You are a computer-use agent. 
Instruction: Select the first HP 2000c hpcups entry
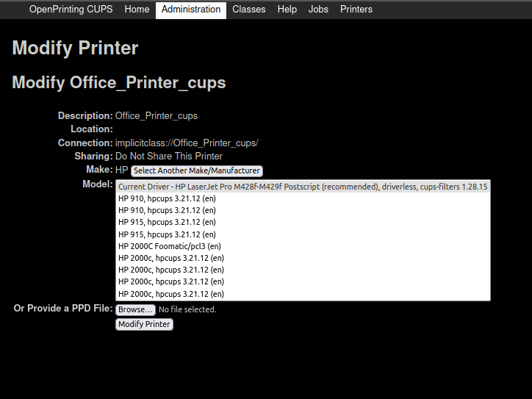pos(171,258)
